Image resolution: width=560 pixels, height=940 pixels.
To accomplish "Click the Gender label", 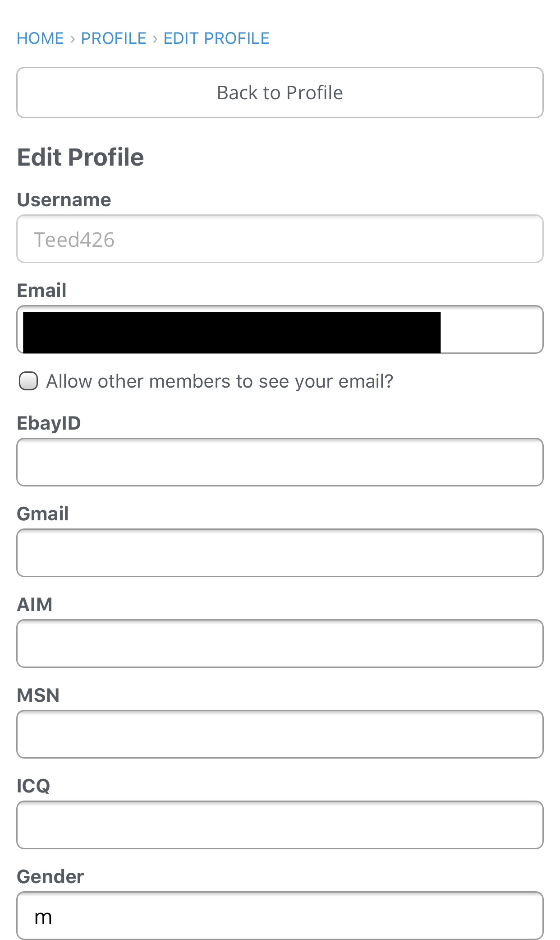I will pos(50,876).
